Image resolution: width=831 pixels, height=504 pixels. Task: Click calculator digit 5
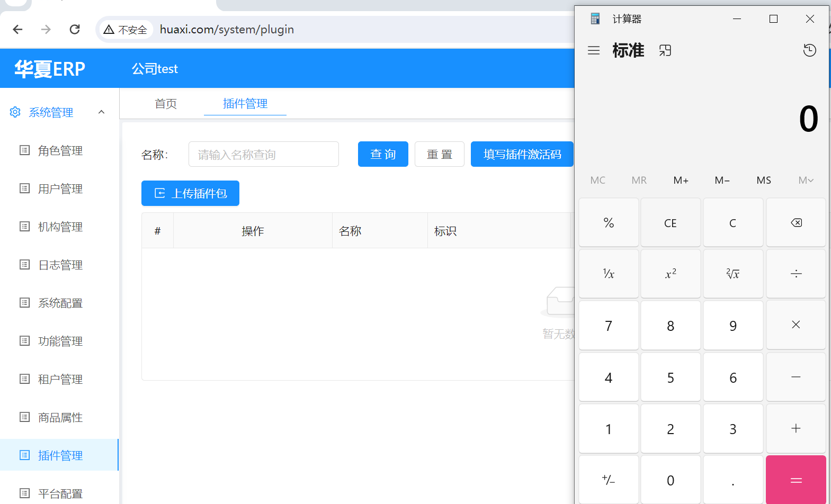coord(671,377)
